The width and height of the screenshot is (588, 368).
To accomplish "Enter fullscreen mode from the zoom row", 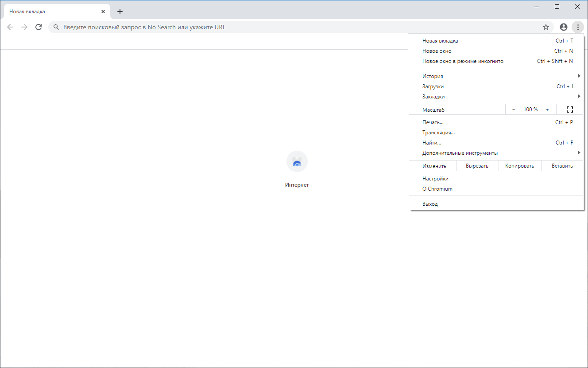I will coord(570,110).
